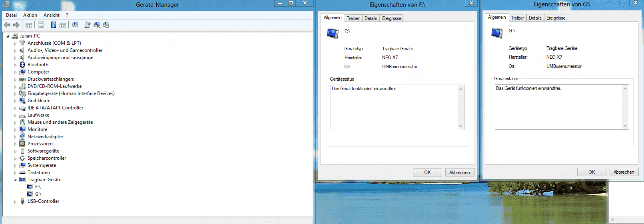Switch to Ereignisse tab in G:\ properties
644x224 pixels.
coord(556,18)
